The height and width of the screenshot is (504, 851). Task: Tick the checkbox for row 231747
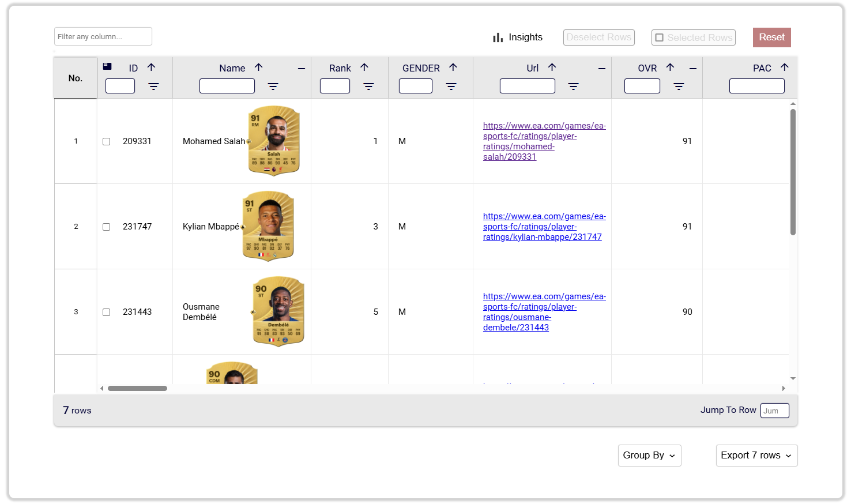pos(107,227)
